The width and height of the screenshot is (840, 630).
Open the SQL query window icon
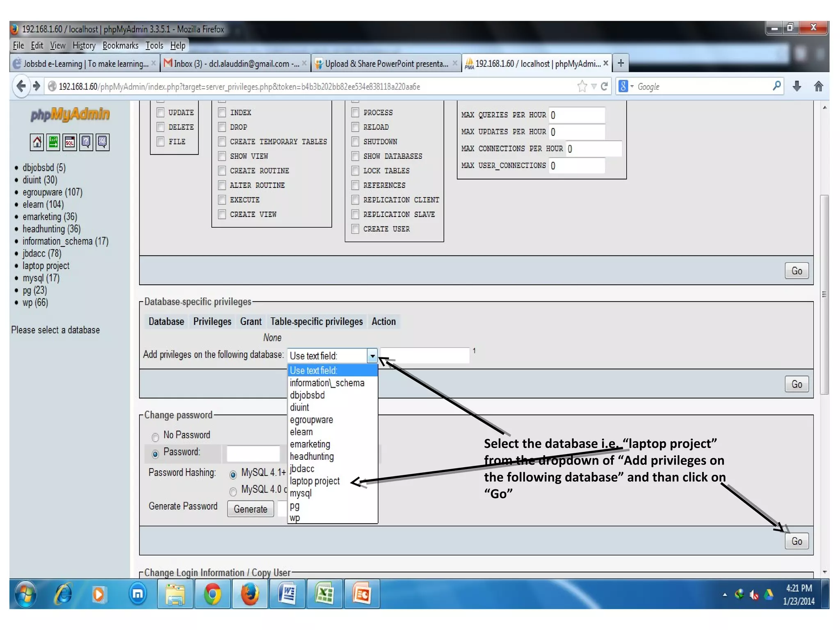click(70, 142)
